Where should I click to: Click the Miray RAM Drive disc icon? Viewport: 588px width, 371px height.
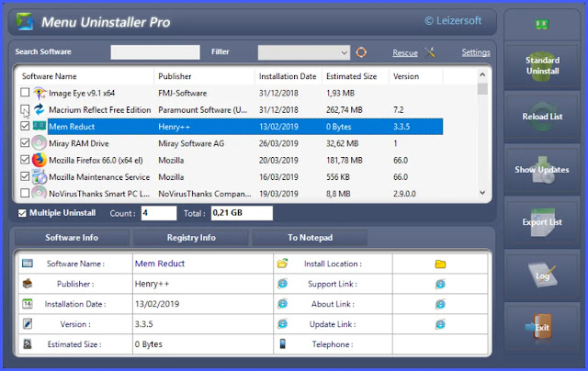39,143
